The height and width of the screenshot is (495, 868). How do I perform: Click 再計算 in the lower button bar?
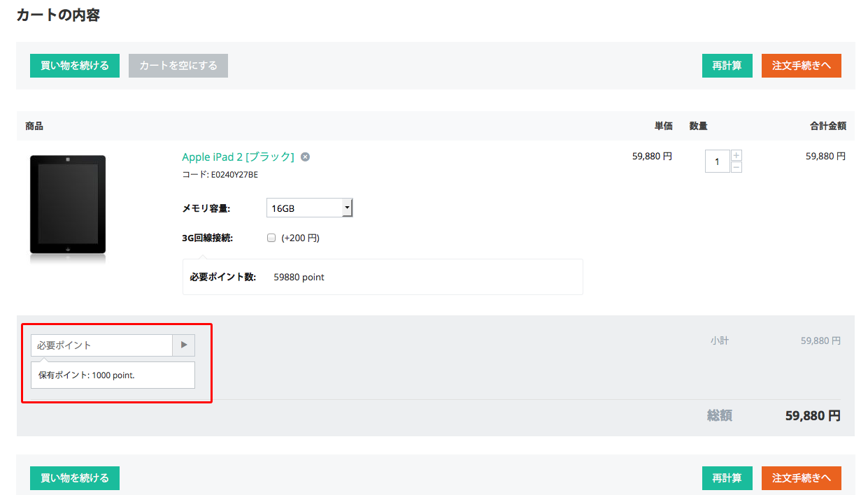(727, 478)
